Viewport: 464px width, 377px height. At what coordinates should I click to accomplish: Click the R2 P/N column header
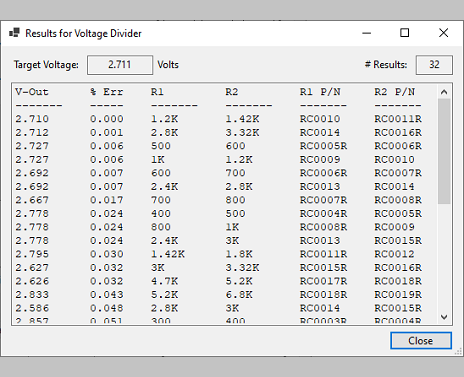coord(395,92)
